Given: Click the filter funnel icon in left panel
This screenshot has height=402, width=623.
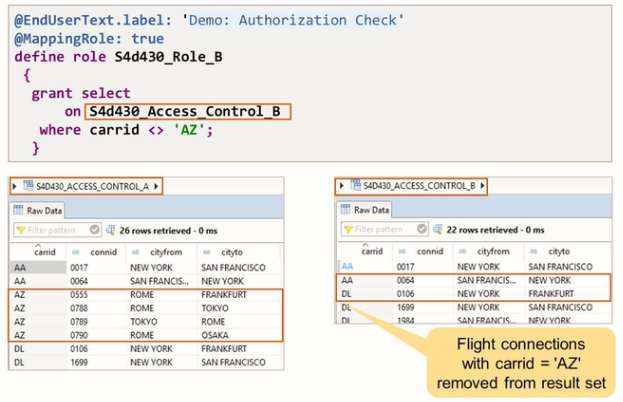Looking at the screenshot, I should (21, 230).
